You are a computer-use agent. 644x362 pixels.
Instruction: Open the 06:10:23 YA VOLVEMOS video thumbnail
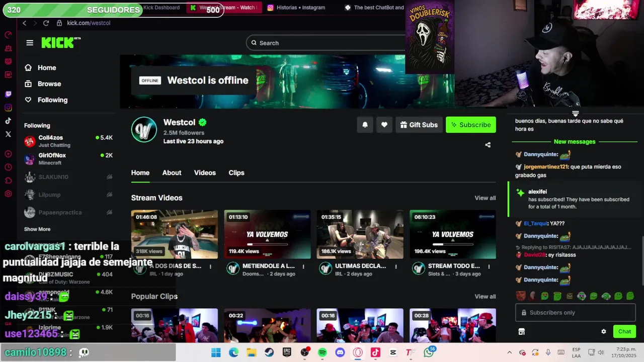click(453, 234)
